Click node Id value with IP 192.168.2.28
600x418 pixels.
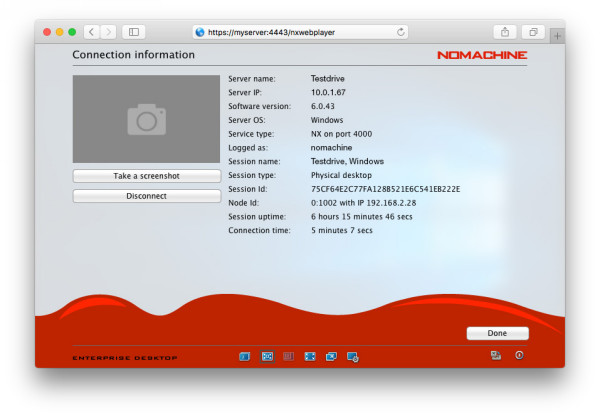(x=364, y=203)
